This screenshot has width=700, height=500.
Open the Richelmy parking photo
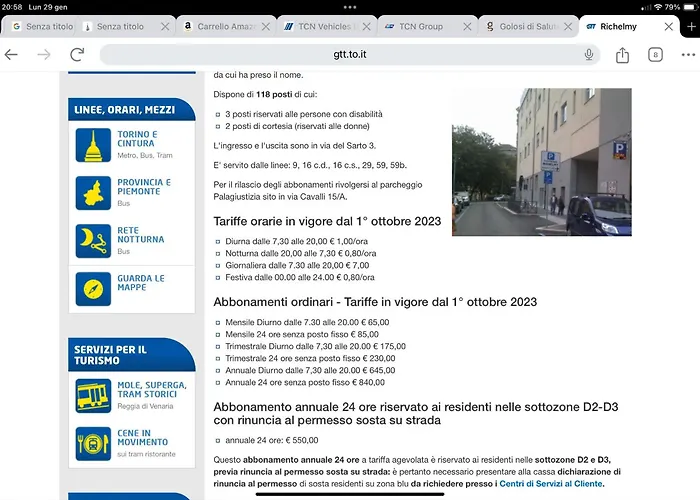542,162
